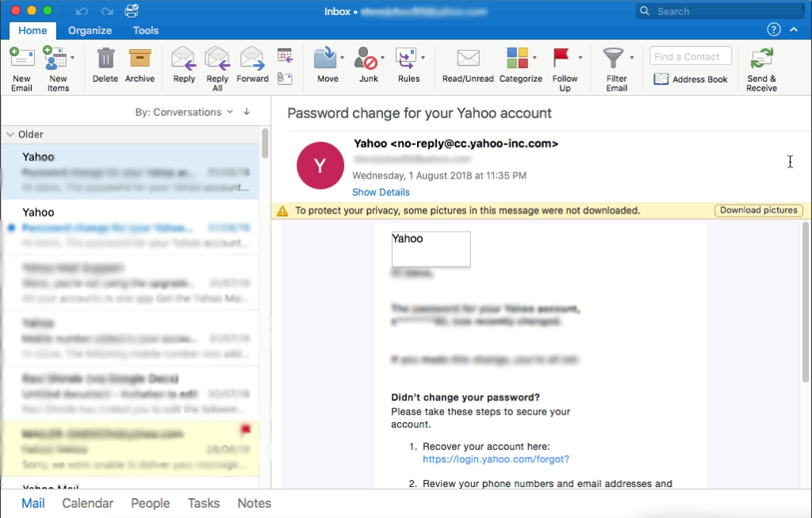Click the message list scrollbar
The image size is (812, 518).
pos(265,144)
